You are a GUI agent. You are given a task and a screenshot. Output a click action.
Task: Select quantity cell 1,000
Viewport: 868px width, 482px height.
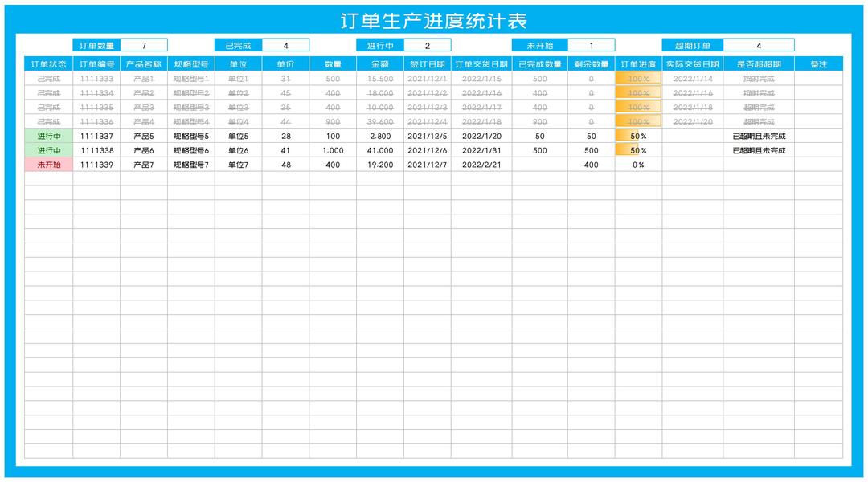[333, 150]
